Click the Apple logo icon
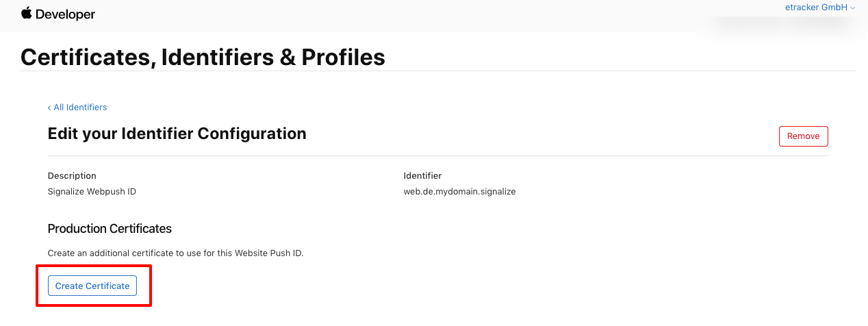This screenshot has width=868, height=326. (27, 13)
